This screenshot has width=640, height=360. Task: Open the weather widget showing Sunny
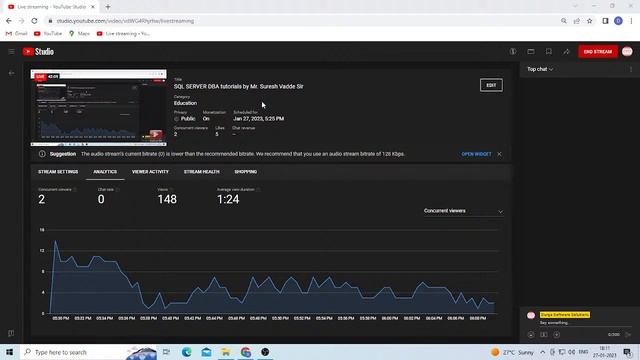coord(513,352)
